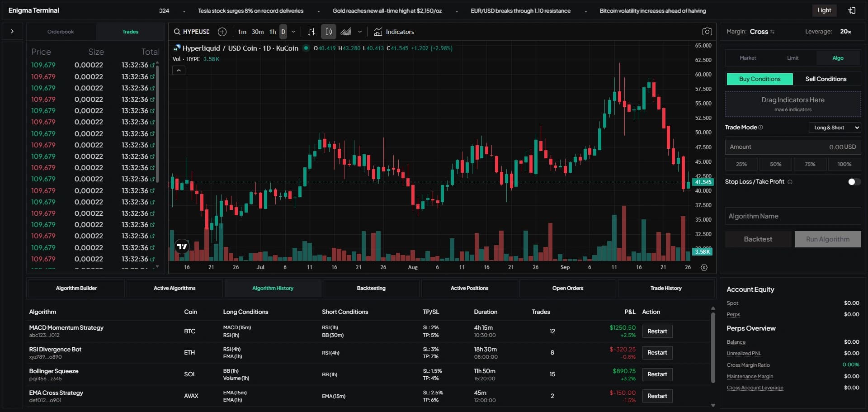Click Drag Indicators Here drop zone
868x412 pixels.
click(793, 104)
